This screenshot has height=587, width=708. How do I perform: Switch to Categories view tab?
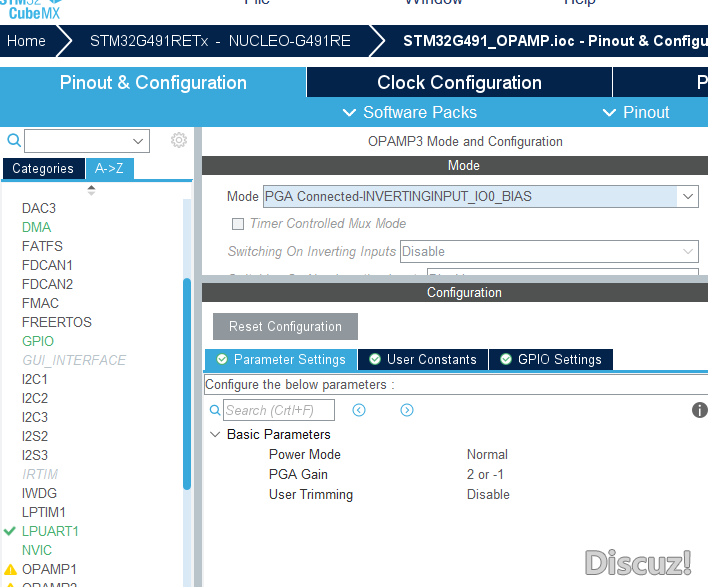[x=43, y=168]
